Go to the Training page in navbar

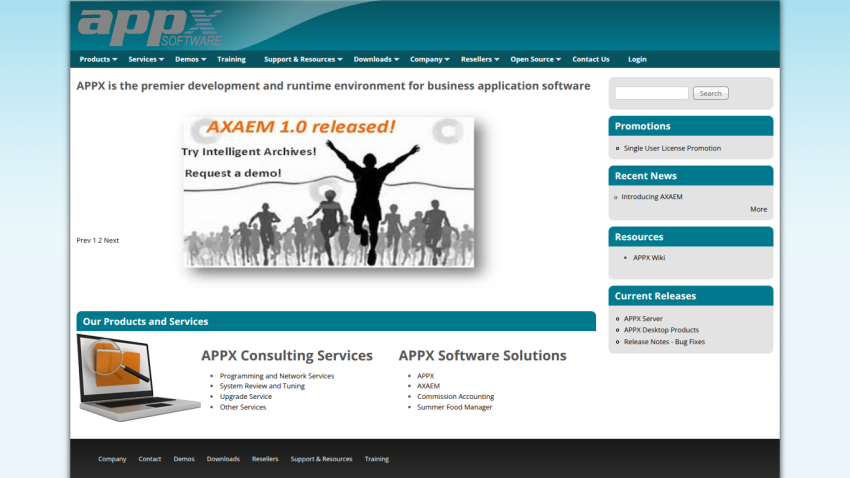(x=231, y=59)
